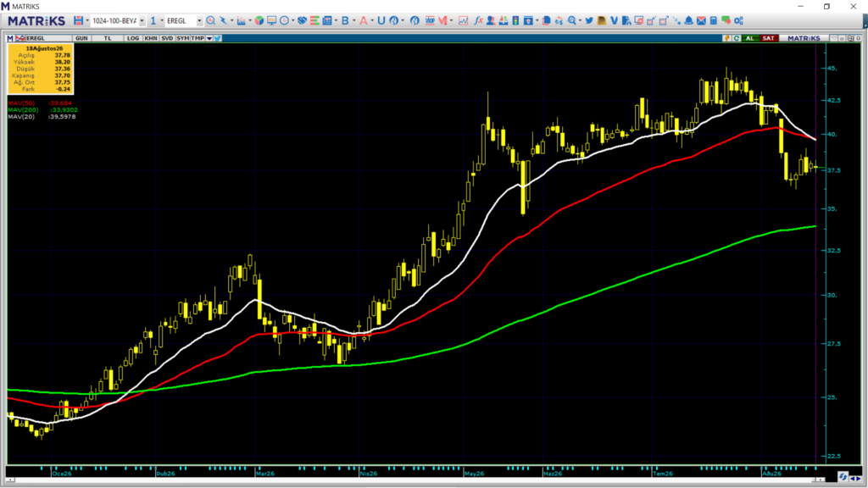Open dropdown arrow next to blue B
This screenshot has height=488, width=868.
pos(353,20)
